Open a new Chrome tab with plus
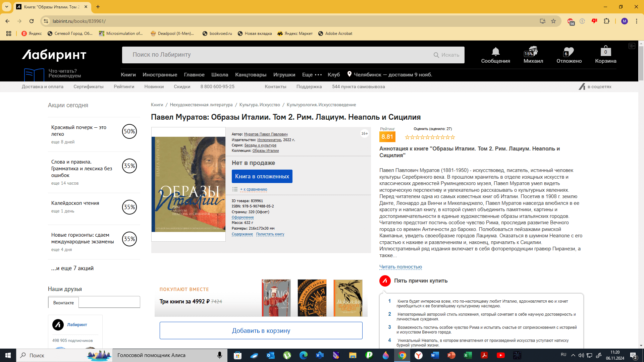The width and height of the screenshot is (644, 362). tap(98, 7)
